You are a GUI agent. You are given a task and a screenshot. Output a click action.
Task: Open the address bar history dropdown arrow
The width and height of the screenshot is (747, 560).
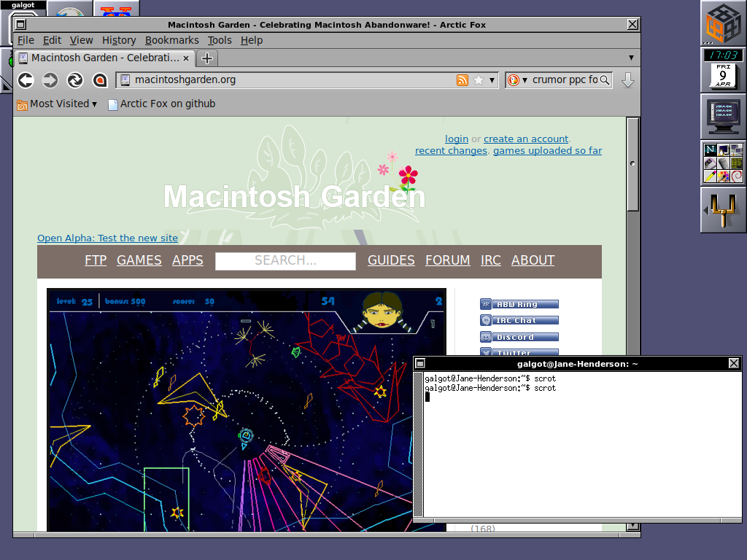click(x=492, y=80)
